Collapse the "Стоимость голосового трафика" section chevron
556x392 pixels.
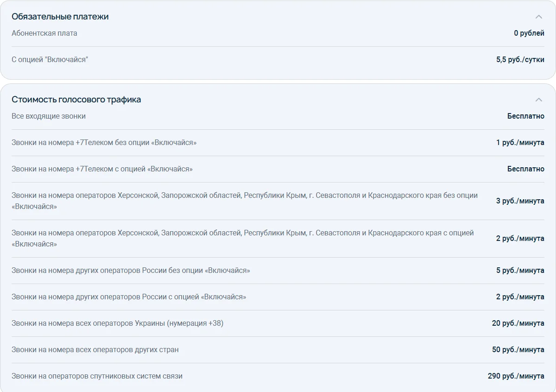point(538,100)
